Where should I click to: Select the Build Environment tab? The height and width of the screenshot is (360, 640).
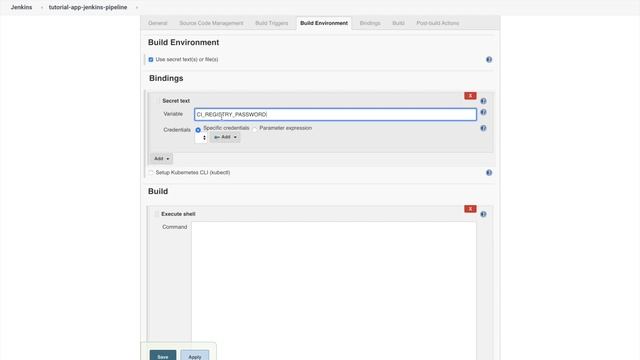tap(324, 23)
